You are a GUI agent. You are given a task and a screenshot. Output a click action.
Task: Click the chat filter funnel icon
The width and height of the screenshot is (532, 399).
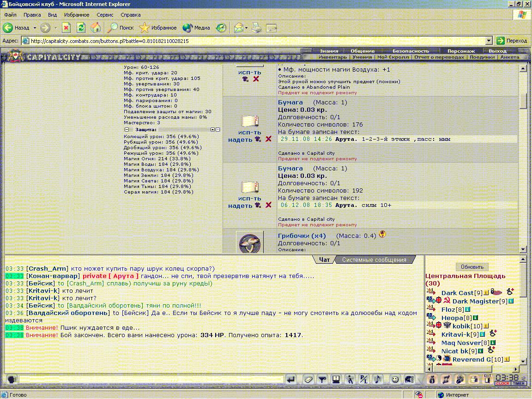[322, 379]
